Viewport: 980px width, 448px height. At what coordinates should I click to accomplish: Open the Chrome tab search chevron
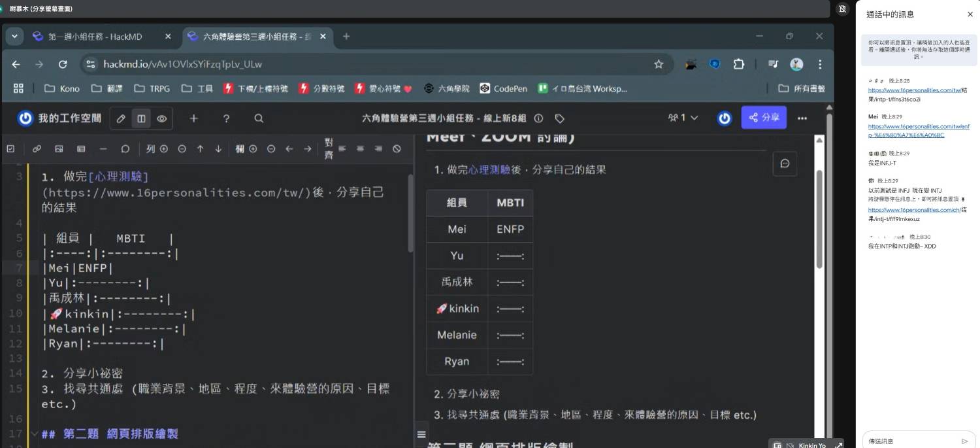[x=14, y=37]
